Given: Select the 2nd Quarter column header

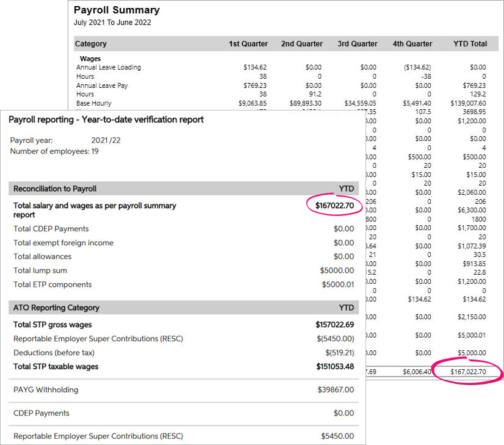Looking at the screenshot, I should tap(301, 44).
